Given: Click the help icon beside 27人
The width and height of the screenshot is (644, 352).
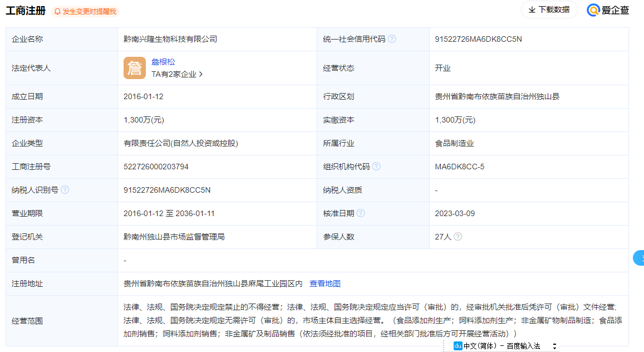Looking at the screenshot, I should tap(458, 237).
